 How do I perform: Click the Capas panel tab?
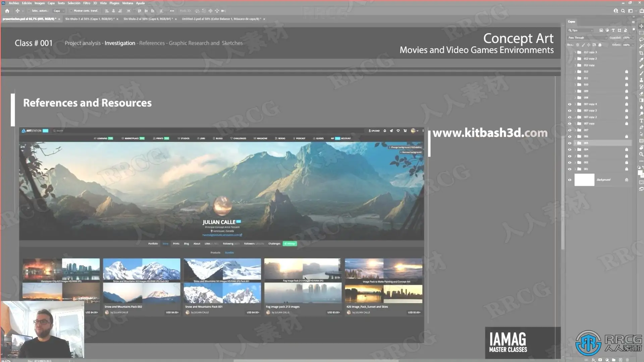click(x=572, y=22)
